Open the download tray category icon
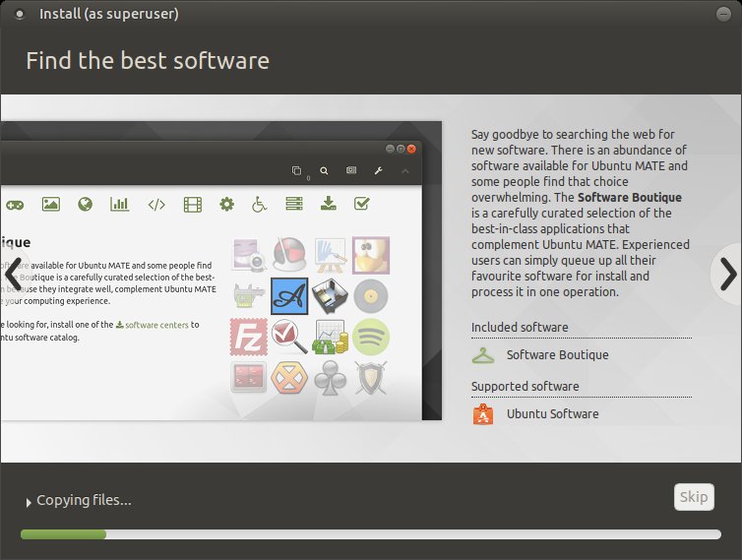 328,204
